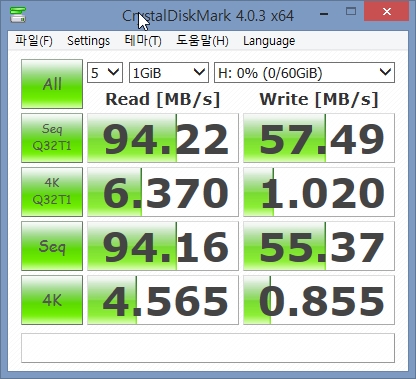Image resolution: width=416 pixels, height=379 pixels.
Task: Start the 4K Q32T1 benchmark
Action: click(52, 192)
